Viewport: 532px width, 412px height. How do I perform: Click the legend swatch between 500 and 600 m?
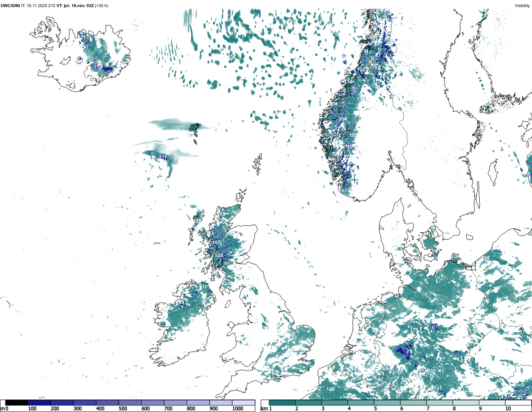(x=130, y=402)
